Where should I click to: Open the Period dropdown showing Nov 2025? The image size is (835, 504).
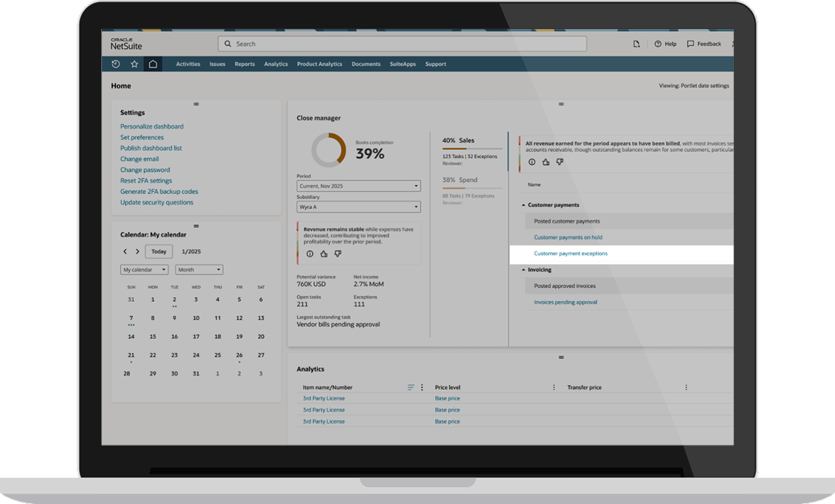358,186
